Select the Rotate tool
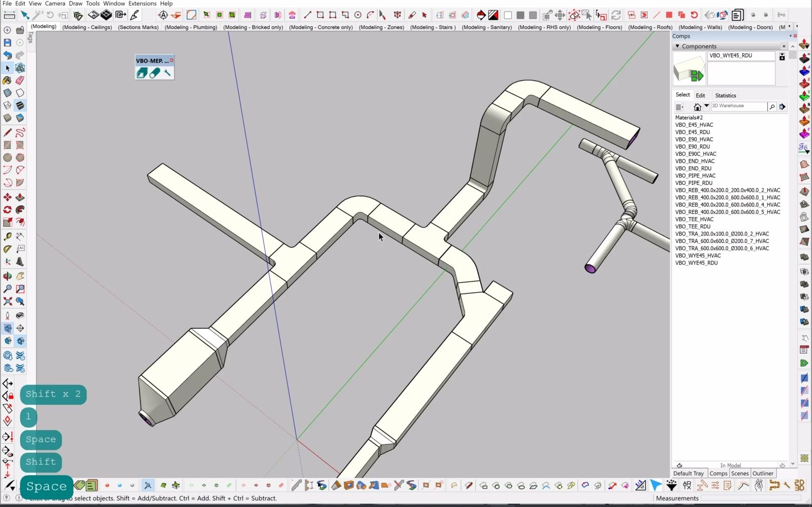The image size is (812, 507). [8, 210]
